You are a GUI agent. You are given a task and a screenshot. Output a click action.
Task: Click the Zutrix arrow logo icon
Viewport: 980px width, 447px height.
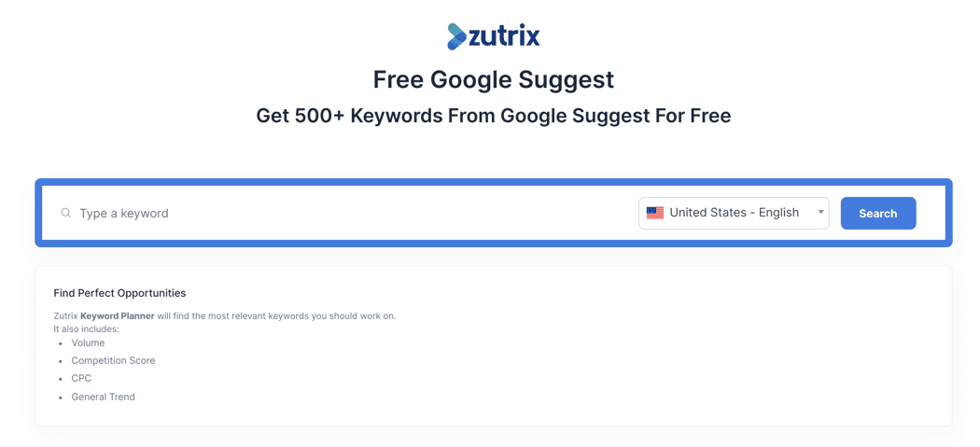[457, 36]
